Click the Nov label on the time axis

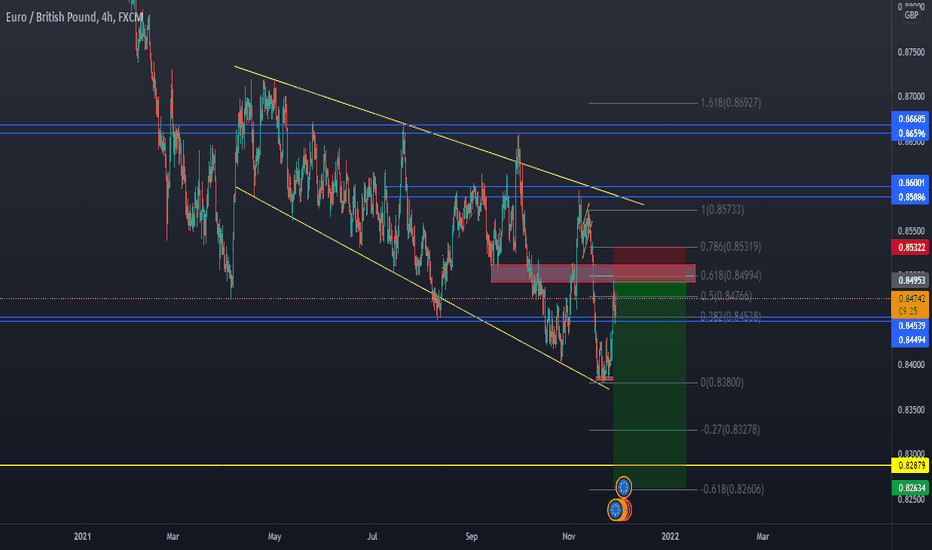point(569,536)
